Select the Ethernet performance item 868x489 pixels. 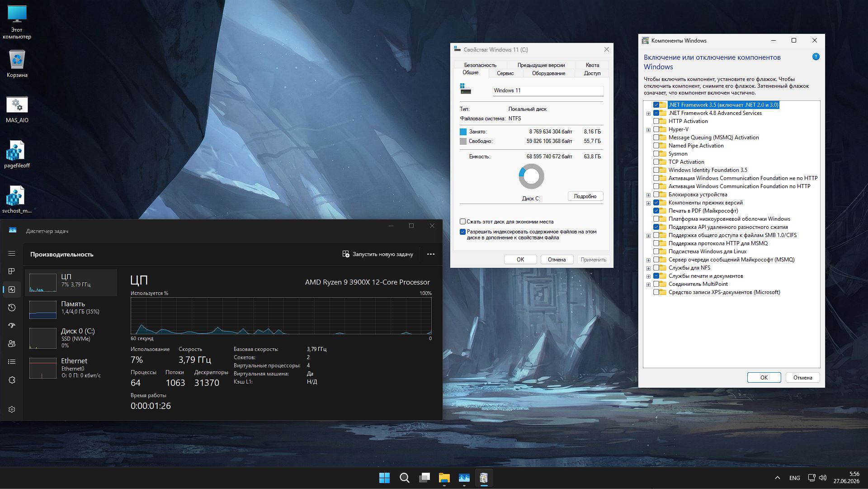click(x=71, y=368)
